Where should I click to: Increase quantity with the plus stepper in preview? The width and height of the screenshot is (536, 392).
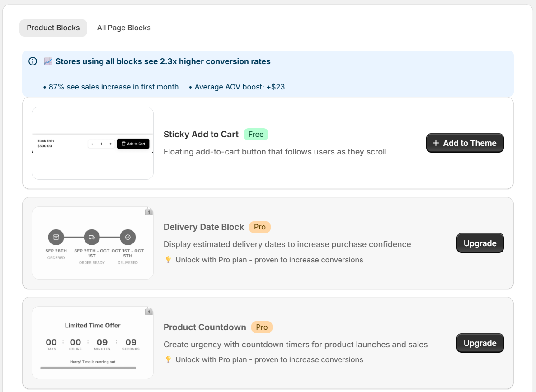(x=110, y=144)
